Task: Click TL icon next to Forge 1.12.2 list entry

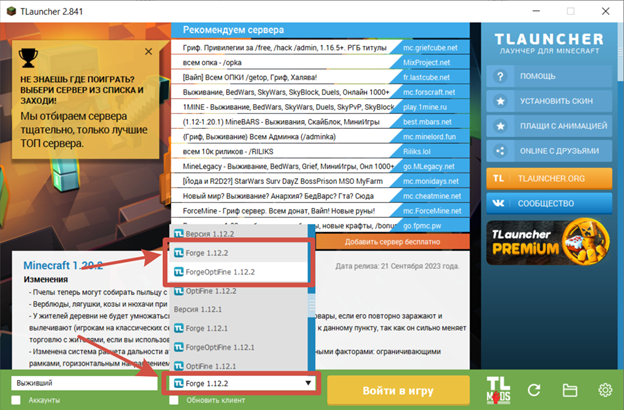Action: 179,253
